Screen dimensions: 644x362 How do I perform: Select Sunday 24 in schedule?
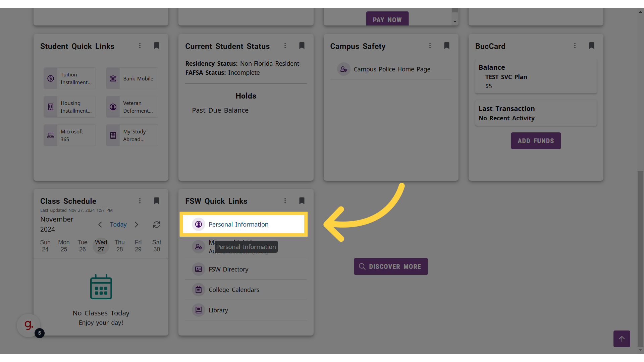click(x=45, y=246)
